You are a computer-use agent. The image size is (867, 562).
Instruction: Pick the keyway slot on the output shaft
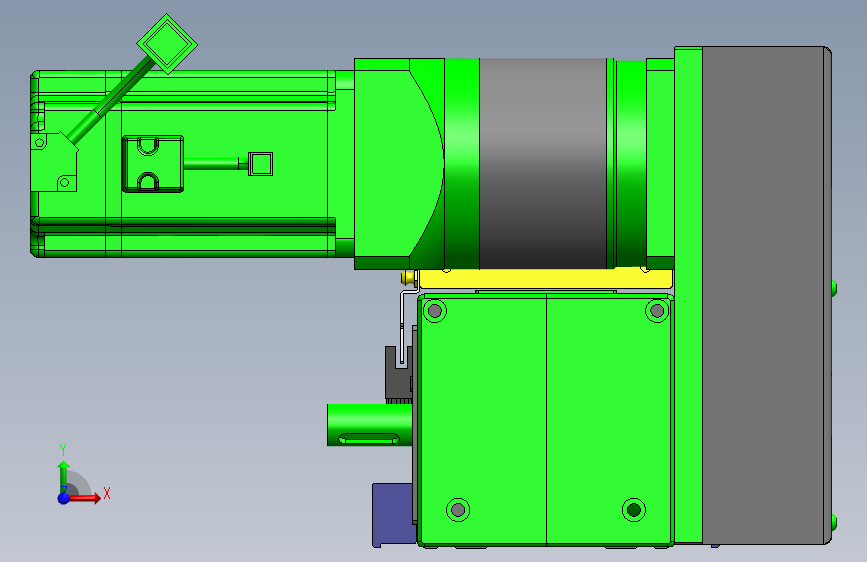point(368,439)
